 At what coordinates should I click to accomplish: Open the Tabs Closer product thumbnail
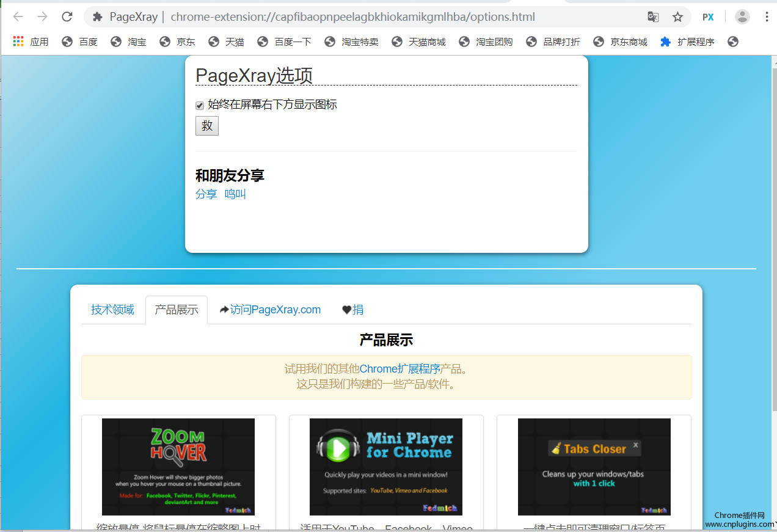tap(594, 467)
